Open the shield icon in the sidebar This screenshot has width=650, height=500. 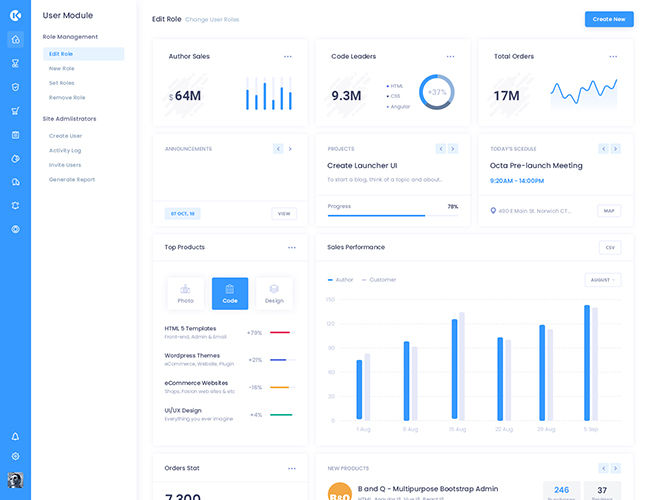15,87
